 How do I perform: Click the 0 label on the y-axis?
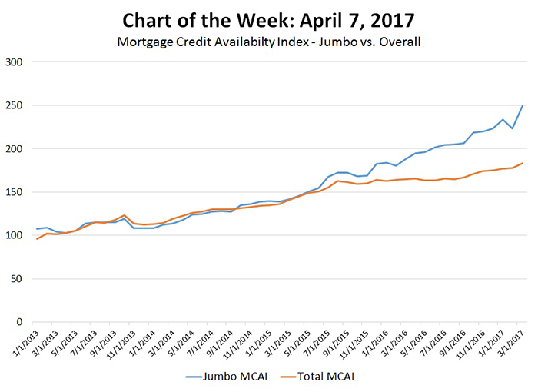(x=21, y=322)
